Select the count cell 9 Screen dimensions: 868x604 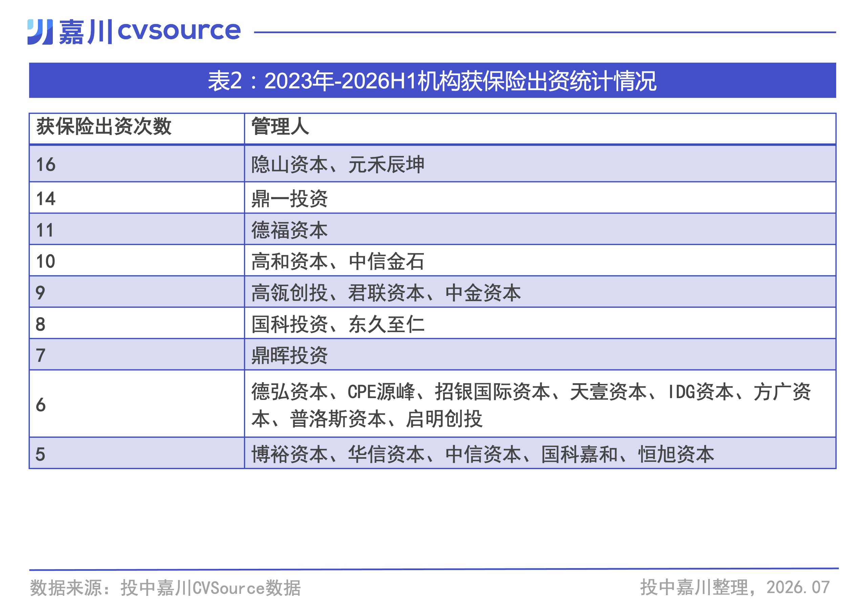(x=136, y=292)
